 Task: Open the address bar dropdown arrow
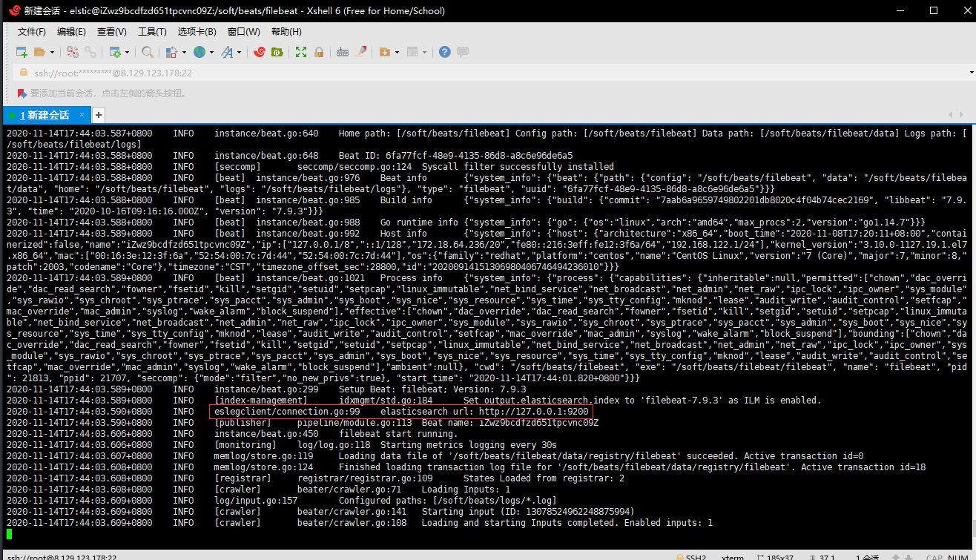coord(972,73)
